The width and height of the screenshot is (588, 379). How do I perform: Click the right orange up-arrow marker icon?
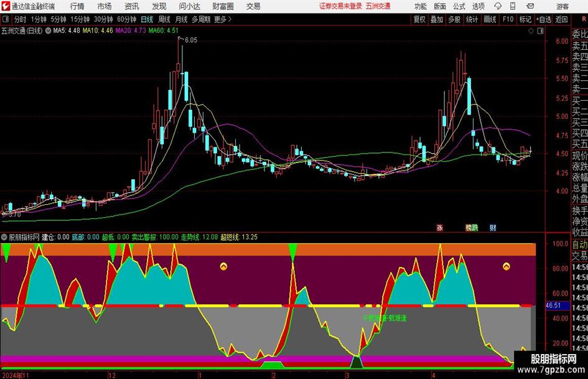[506, 266]
